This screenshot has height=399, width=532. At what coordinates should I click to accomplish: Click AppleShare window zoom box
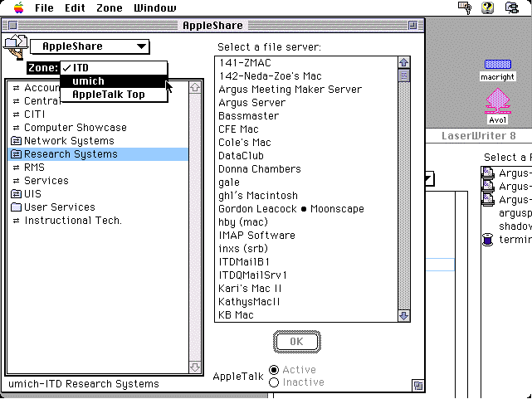click(x=413, y=25)
